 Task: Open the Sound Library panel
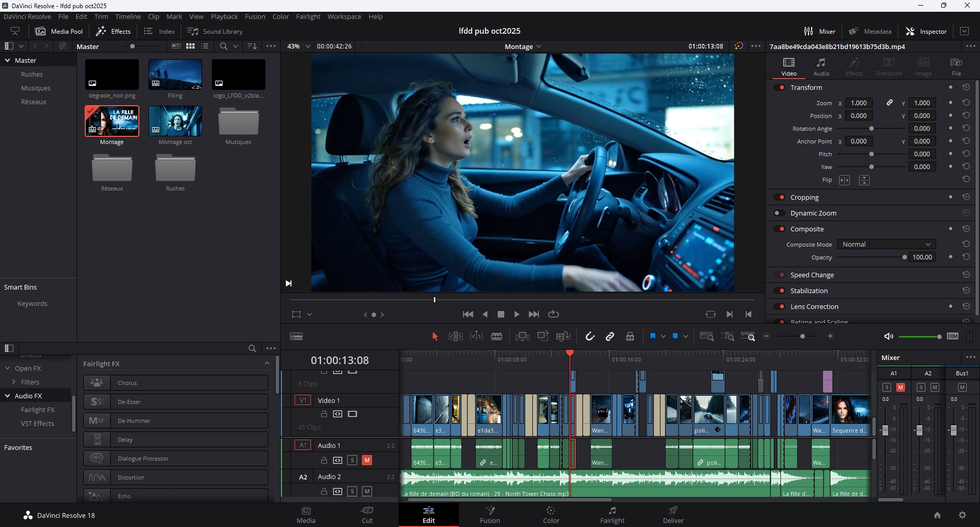[215, 31]
